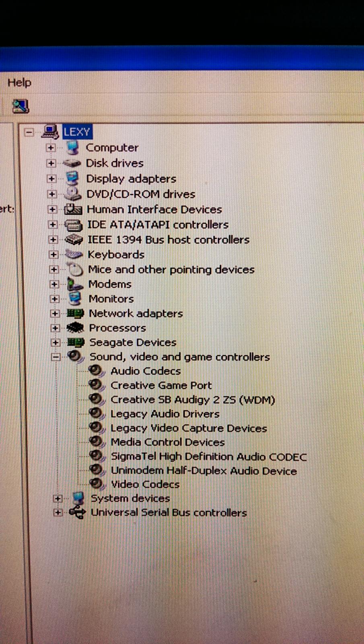Click the Seagate Devices icon
Screen dimensions: 364x644
coord(76,342)
